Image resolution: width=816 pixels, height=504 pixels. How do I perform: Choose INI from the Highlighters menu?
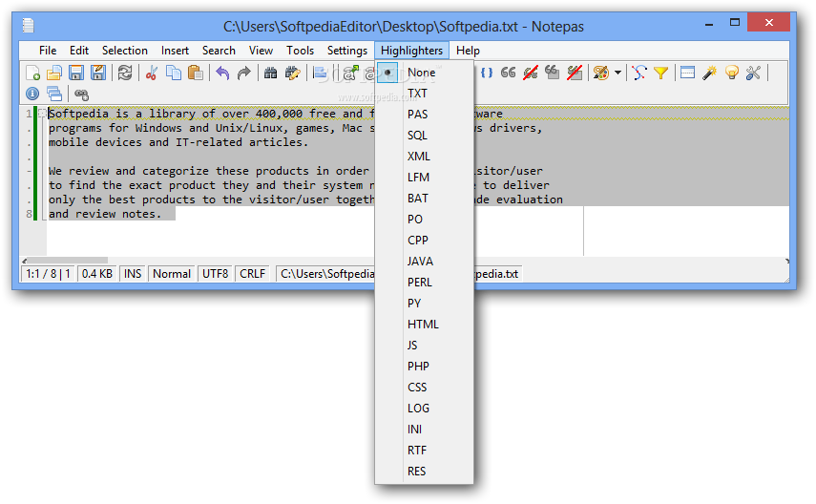pyautogui.click(x=424, y=429)
